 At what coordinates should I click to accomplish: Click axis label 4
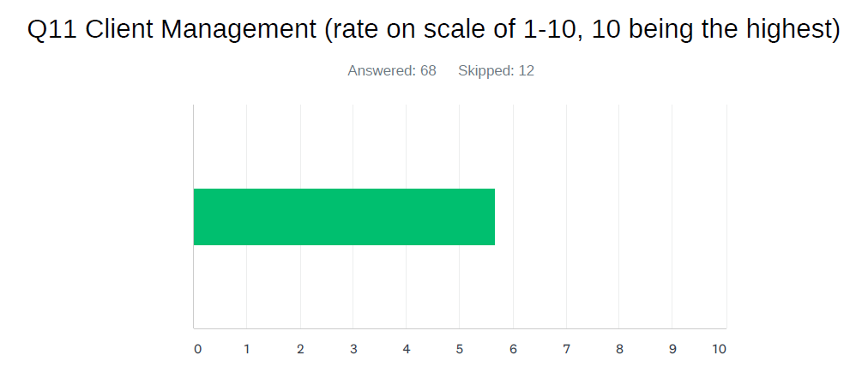pyautogui.click(x=407, y=349)
